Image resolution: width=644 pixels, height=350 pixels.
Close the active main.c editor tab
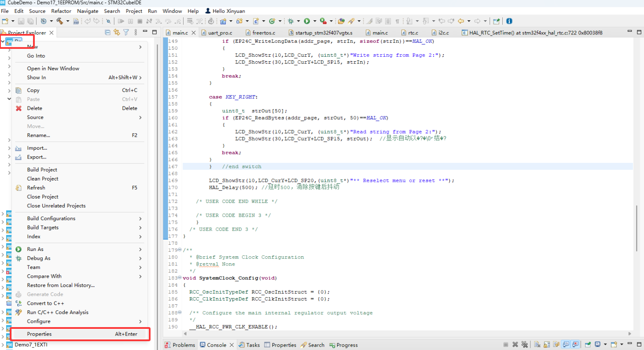194,33
